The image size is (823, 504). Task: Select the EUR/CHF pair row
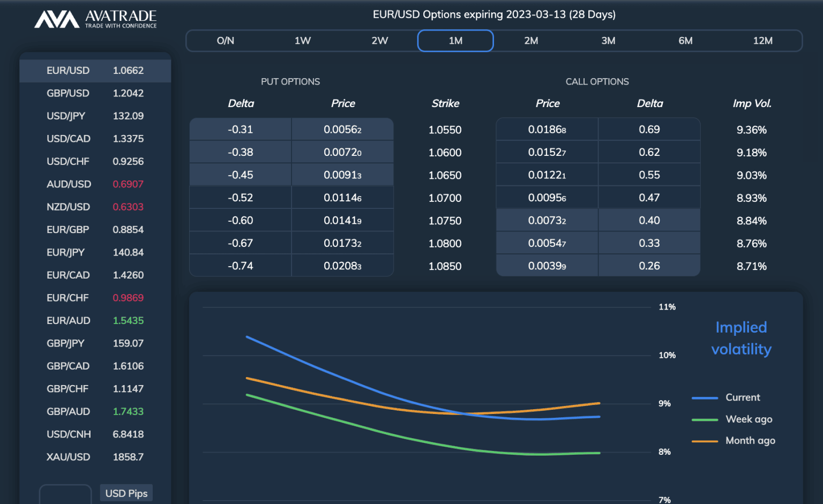(95, 298)
